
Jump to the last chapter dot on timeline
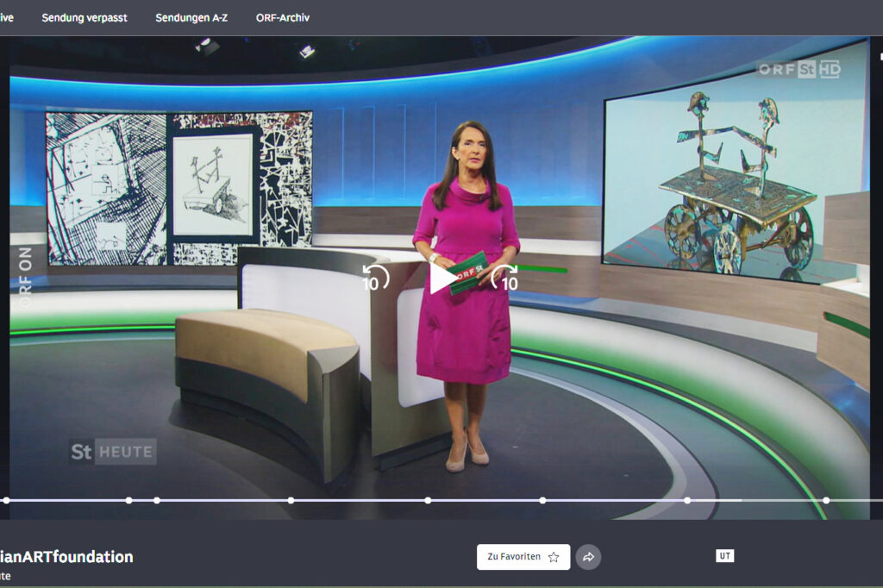[x=826, y=500]
